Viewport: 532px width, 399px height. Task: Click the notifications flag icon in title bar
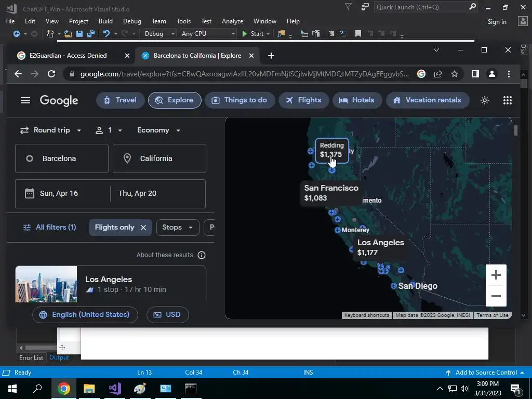348,7
